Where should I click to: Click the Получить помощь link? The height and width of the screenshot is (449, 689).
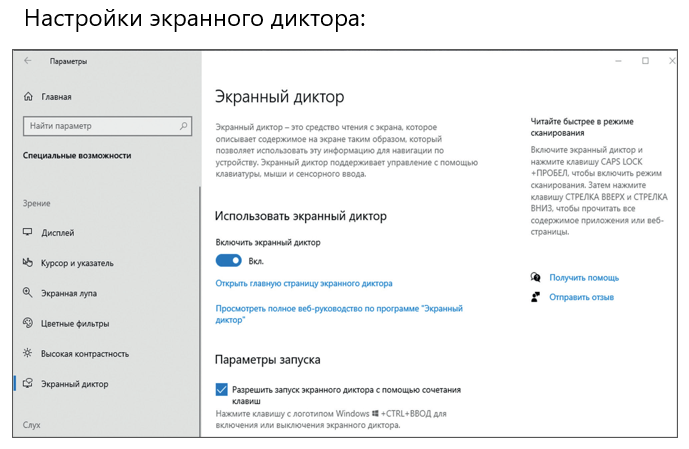click(584, 278)
